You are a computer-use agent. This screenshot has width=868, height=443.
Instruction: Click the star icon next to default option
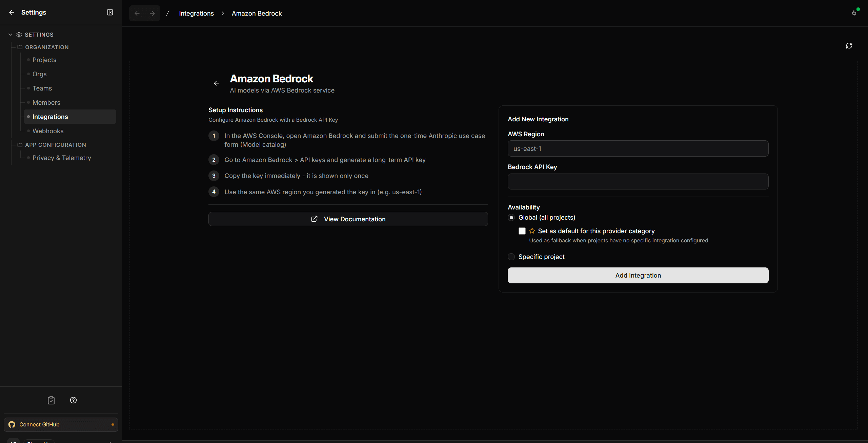[532, 231]
